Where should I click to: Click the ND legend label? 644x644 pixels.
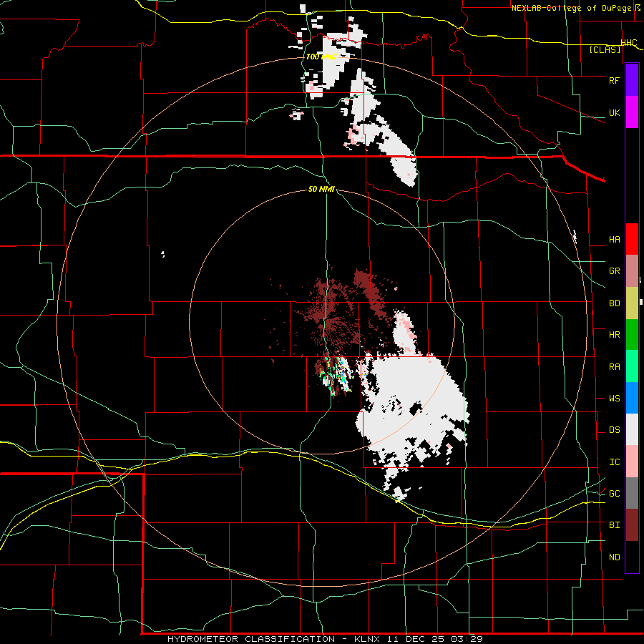pyautogui.click(x=614, y=557)
